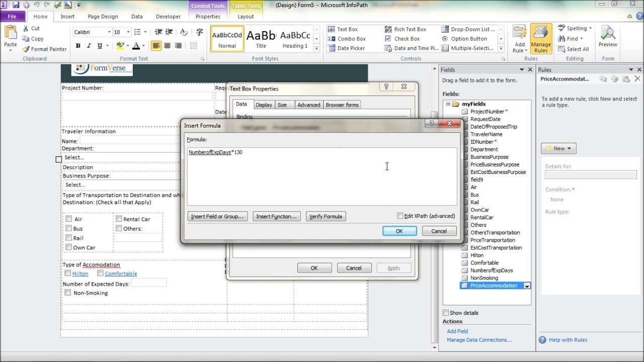Click the Preview form button

click(x=608, y=37)
